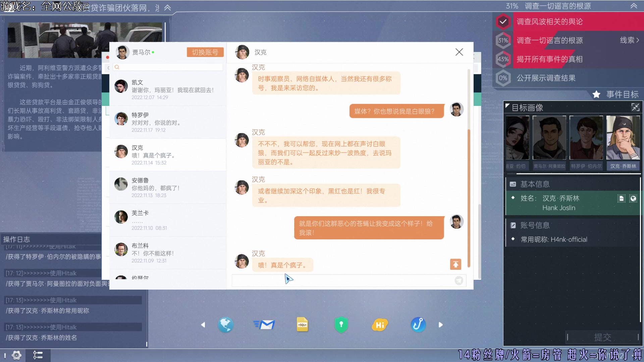Open the blue fishing hook app
644x362 pixels.
point(418,324)
